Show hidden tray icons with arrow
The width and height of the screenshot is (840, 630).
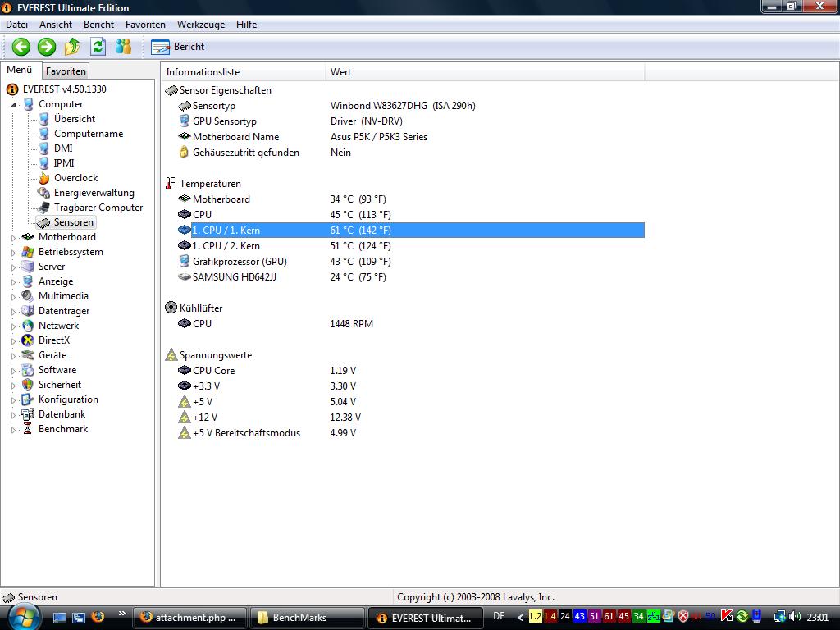tap(519, 617)
